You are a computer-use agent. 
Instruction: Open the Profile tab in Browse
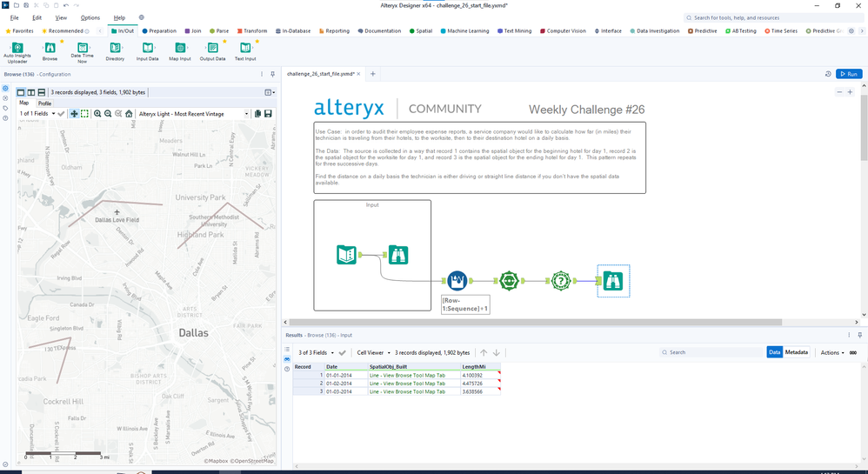(45, 103)
